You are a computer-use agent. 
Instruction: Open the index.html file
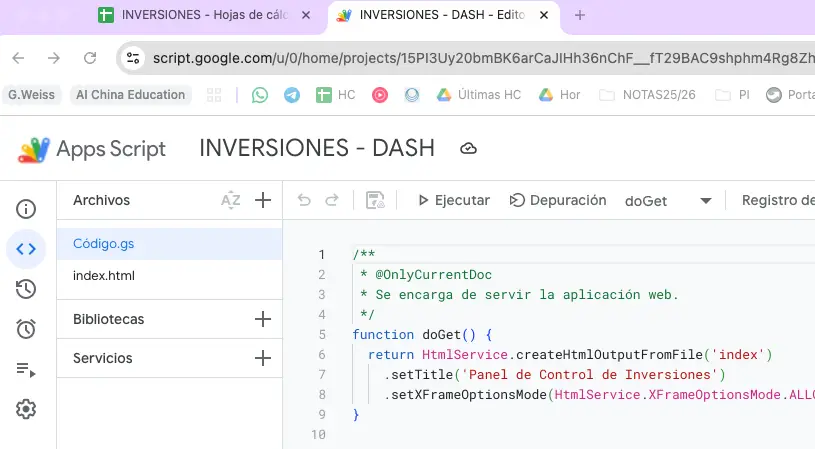click(x=169, y=275)
